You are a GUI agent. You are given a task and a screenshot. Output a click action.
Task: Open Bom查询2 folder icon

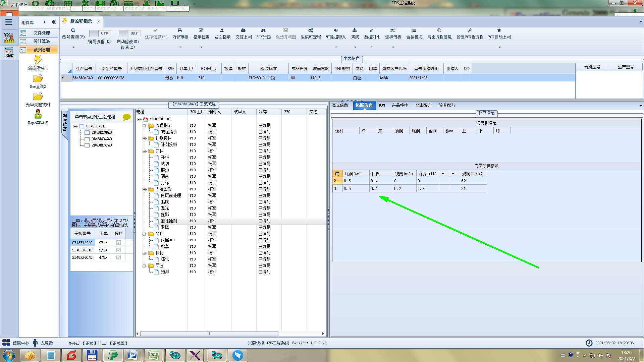pos(38,79)
